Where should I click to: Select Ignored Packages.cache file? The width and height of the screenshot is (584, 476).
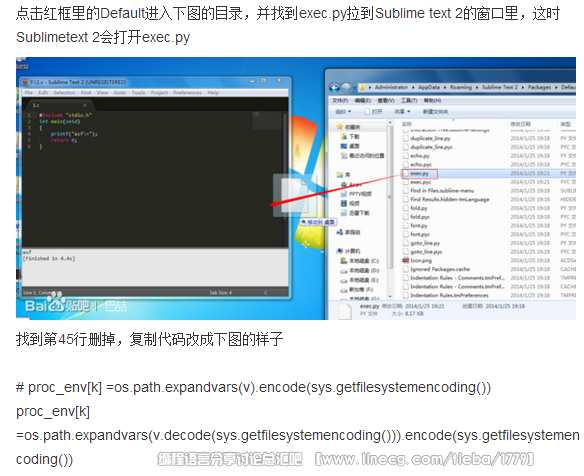point(488,269)
